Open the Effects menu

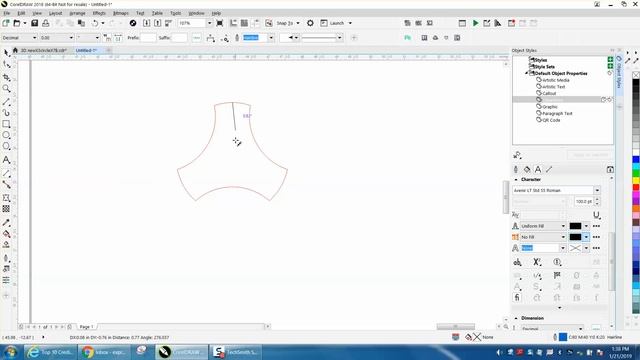click(99, 13)
